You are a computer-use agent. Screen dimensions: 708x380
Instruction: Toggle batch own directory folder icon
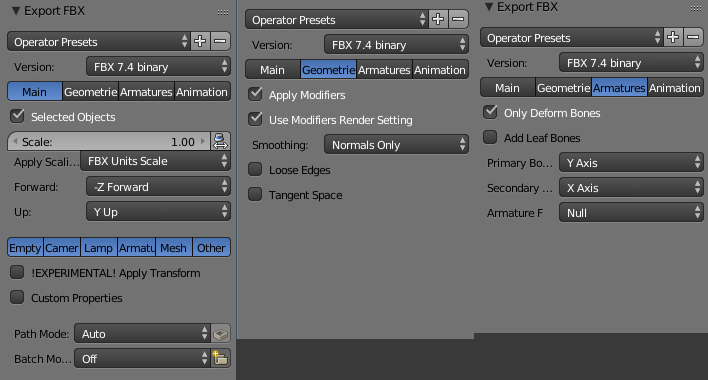tap(220, 359)
